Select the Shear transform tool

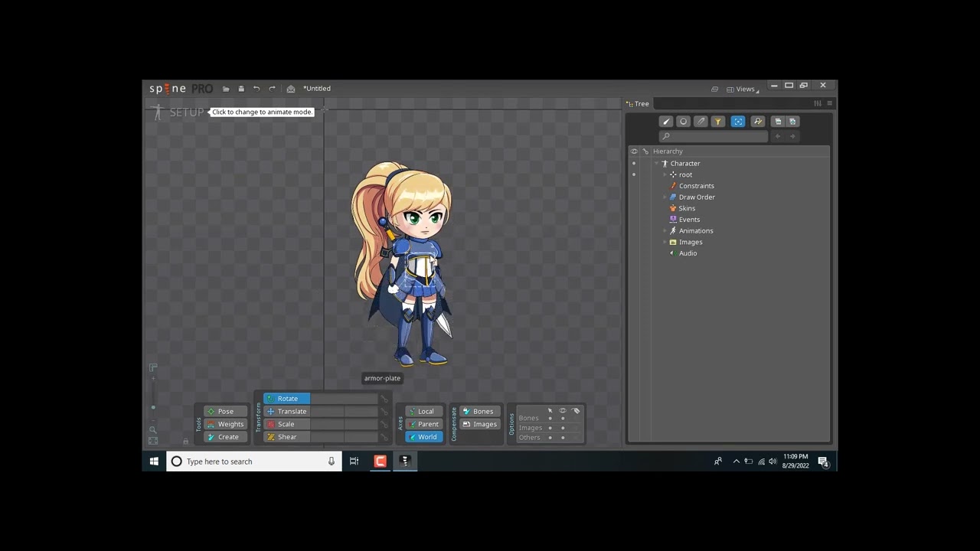coord(287,437)
